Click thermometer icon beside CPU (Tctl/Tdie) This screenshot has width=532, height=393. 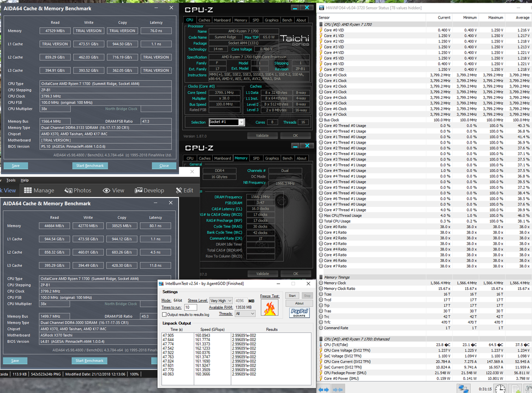coord(321,344)
